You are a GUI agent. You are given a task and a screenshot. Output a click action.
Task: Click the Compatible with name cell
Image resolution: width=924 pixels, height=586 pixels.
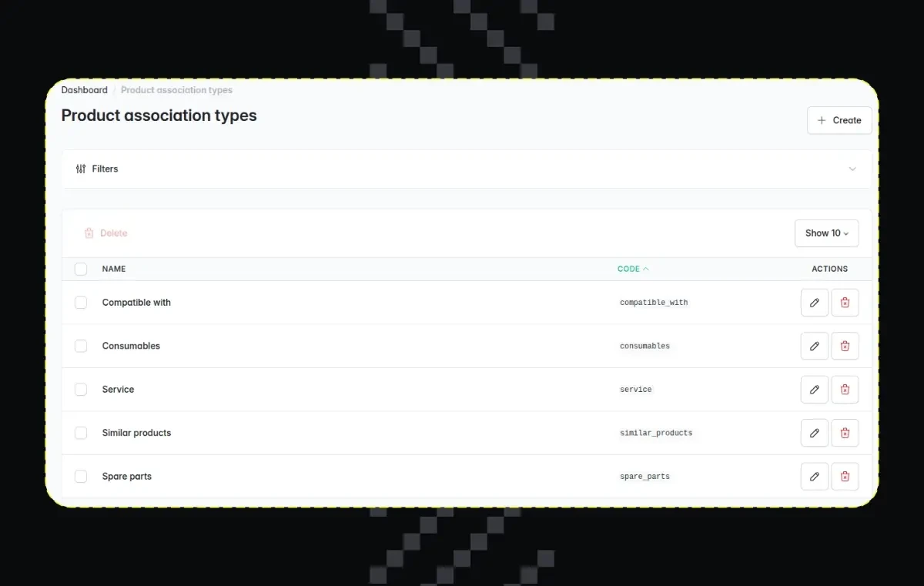coord(136,303)
